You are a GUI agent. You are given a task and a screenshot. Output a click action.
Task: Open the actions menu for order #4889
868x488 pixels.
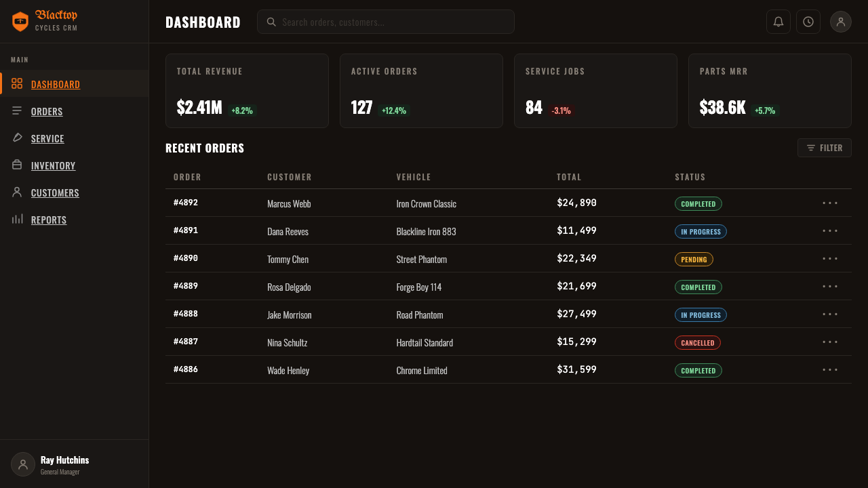tap(830, 286)
